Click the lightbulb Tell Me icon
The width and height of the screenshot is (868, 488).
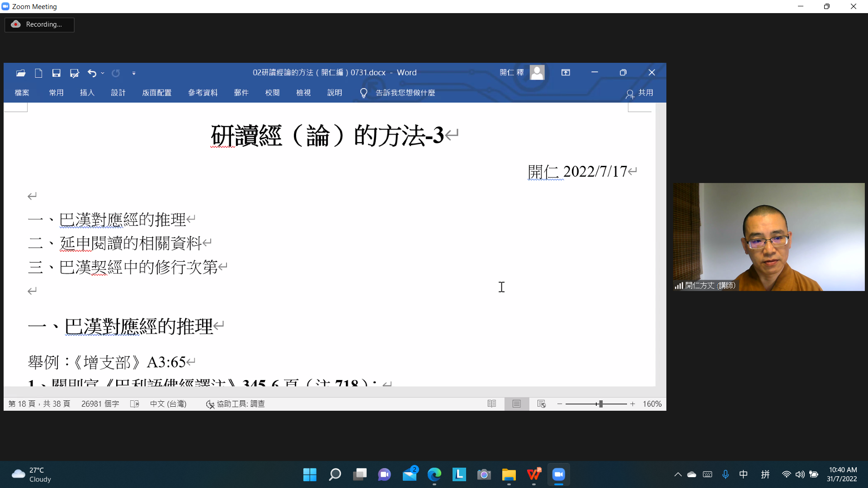click(363, 93)
